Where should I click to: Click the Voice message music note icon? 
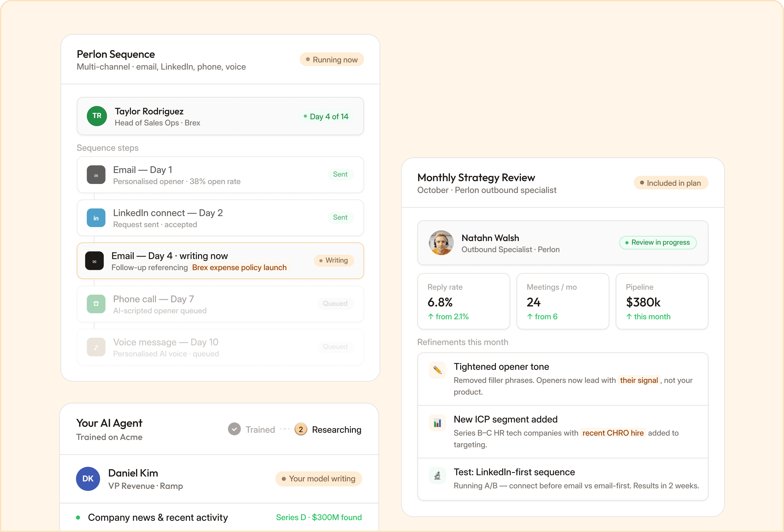96,347
